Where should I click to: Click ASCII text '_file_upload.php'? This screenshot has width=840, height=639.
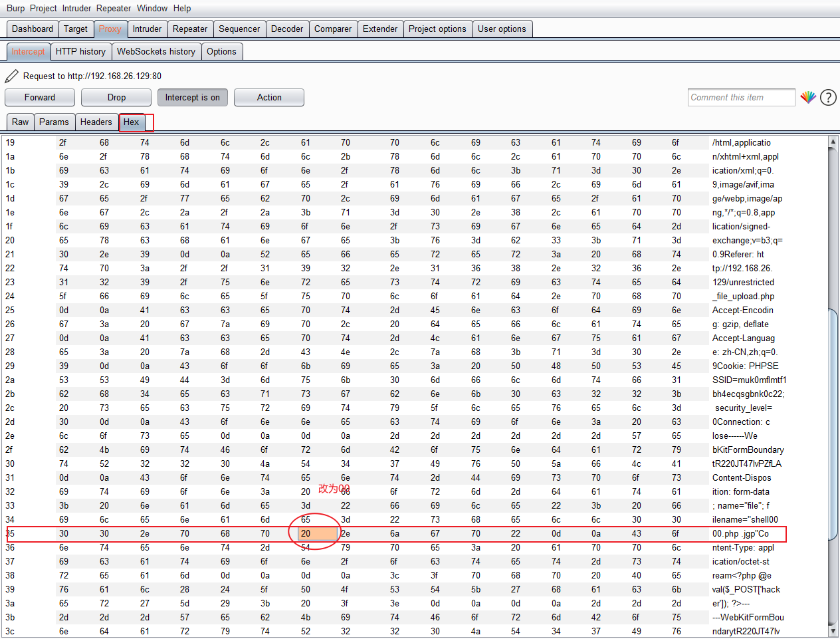(743, 296)
